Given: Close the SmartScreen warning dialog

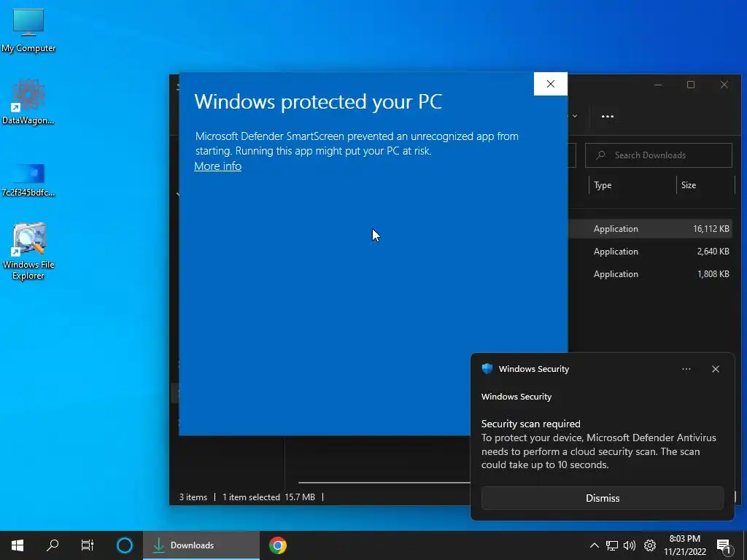Looking at the screenshot, I should (x=550, y=84).
